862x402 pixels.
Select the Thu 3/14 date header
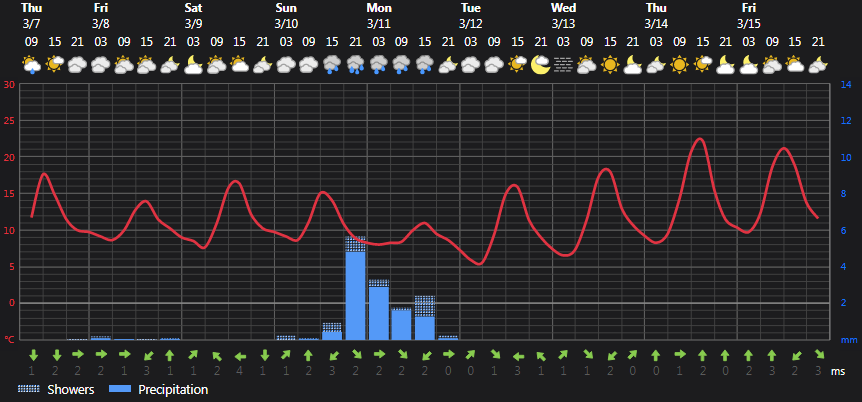click(656, 16)
